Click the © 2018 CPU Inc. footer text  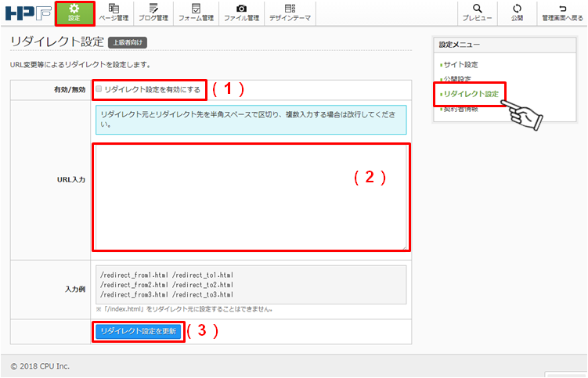coord(40,366)
